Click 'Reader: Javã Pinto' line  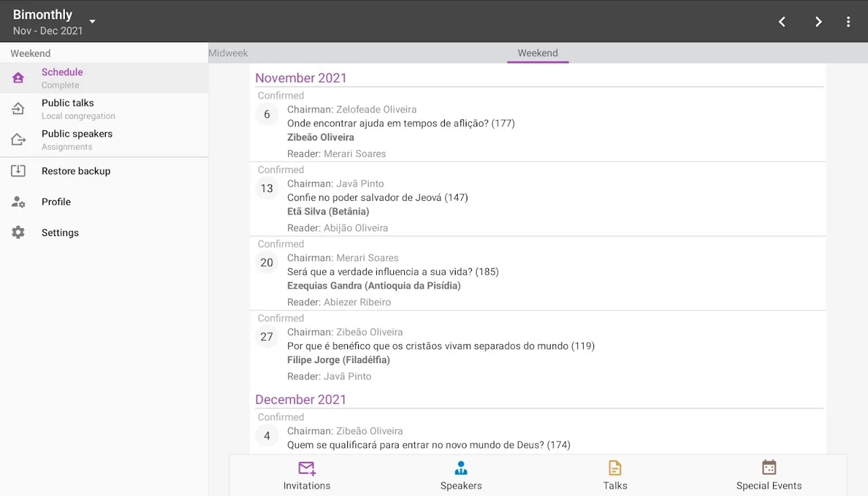330,377
